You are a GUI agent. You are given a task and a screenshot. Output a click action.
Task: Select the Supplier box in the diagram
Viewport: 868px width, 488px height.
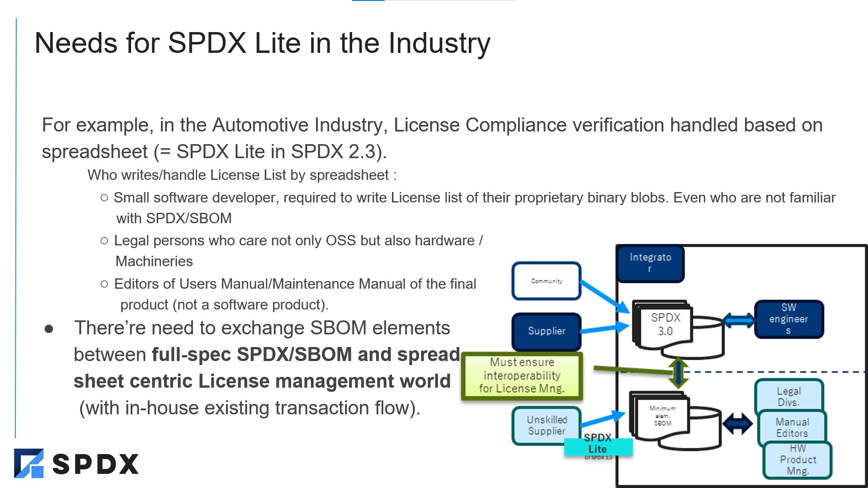point(546,331)
